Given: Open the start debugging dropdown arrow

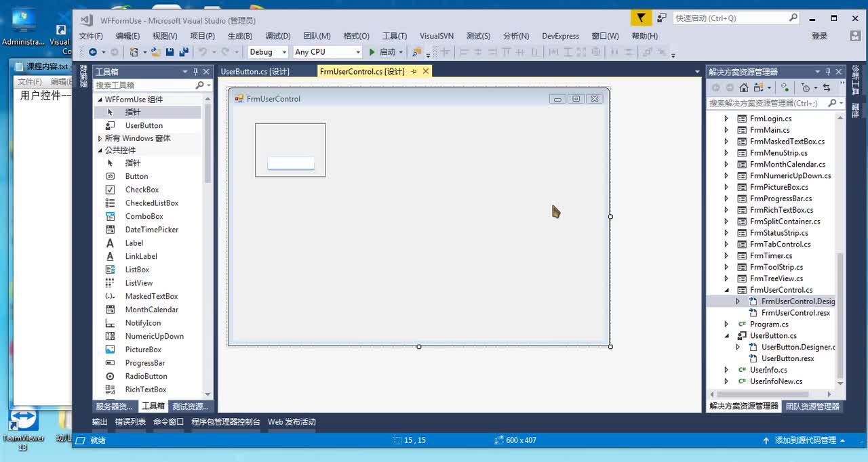Looking at the screenshot, I should tap(401, 51).
